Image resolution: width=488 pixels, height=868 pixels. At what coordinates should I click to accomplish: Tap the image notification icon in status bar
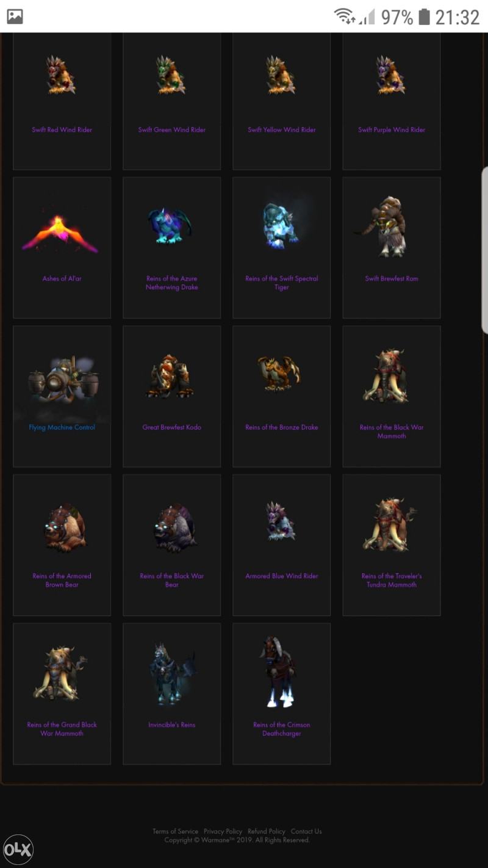(x=15, y=16)
